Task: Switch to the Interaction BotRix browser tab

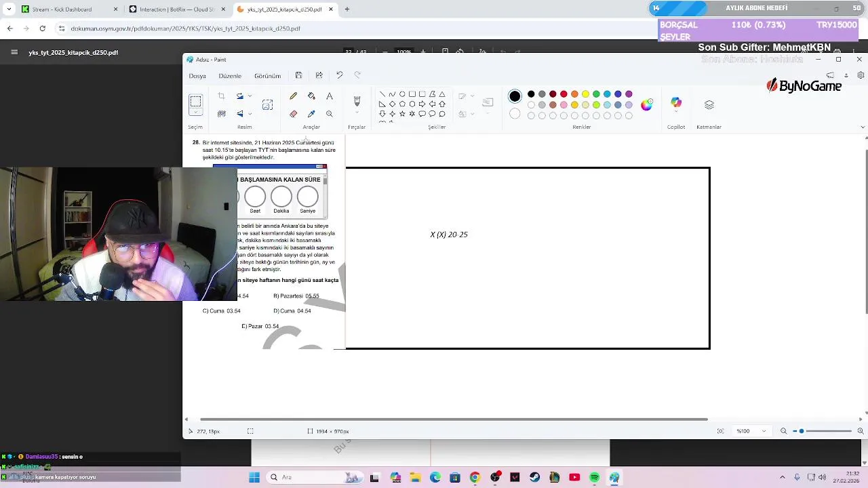Action: [x=178, y=9]
